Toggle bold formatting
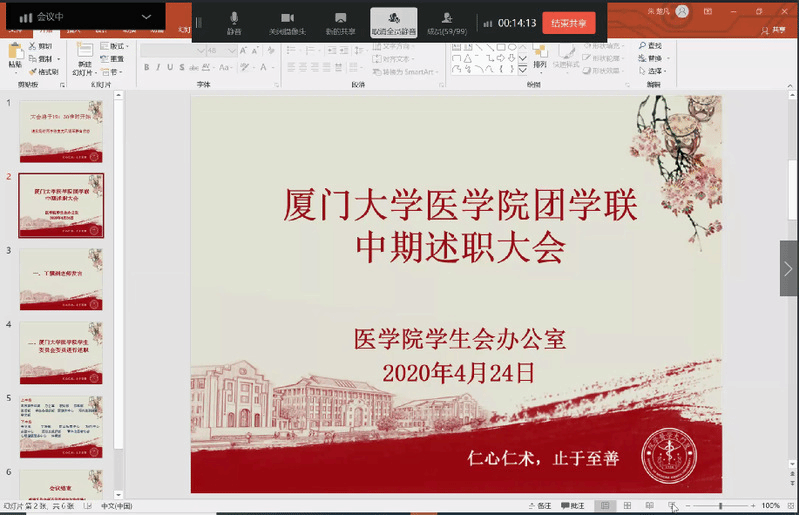Image resolution: width=799 pixels, height=515 pixels. point(146,68)
